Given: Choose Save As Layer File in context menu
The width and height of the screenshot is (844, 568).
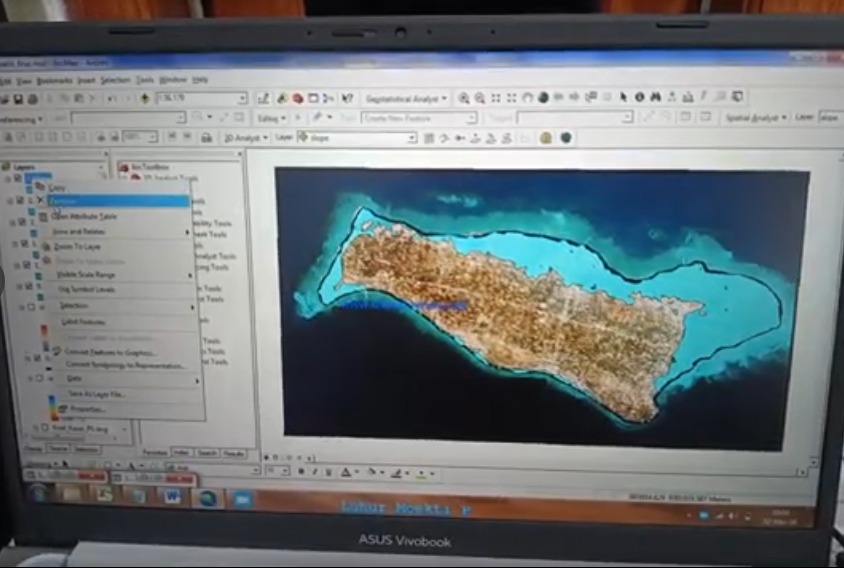Looking at the screenshot, I should click(96, 394).
